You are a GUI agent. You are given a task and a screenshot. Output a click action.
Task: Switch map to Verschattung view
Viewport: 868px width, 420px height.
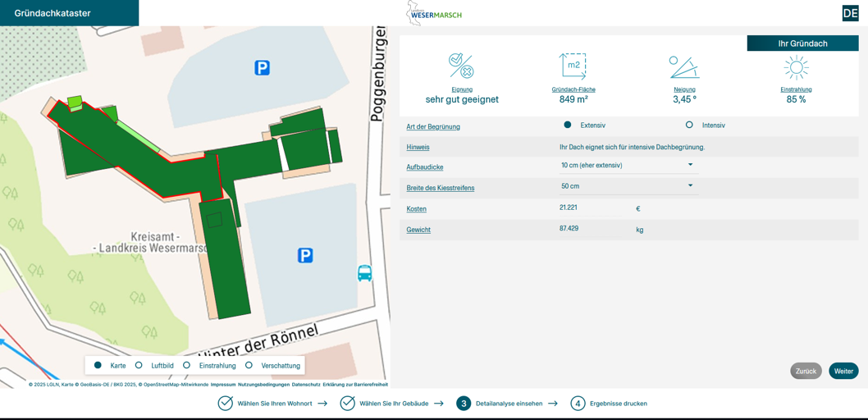[249, 365]
